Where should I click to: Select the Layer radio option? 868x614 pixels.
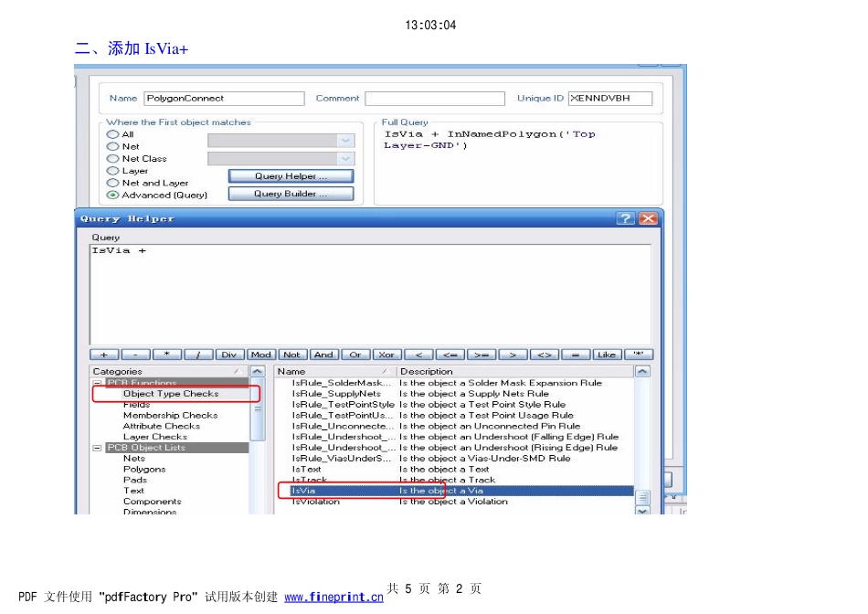point(113,171)
